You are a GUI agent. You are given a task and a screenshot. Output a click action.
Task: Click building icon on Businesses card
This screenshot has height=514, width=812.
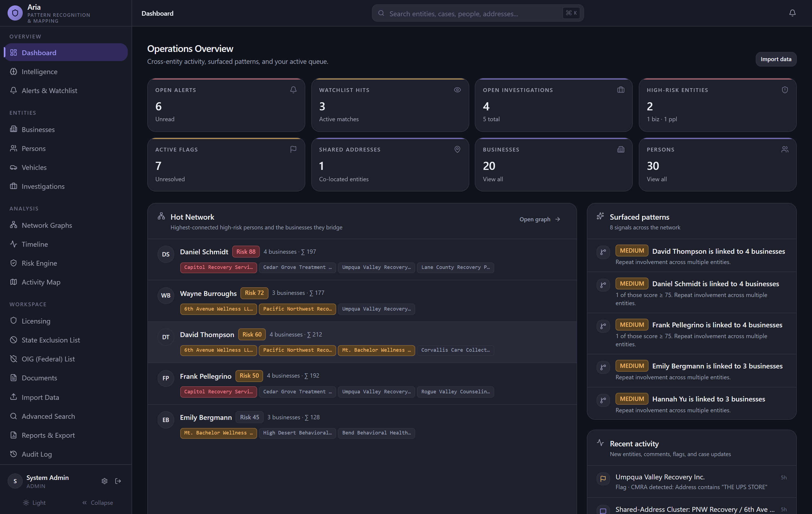(621, 149)
